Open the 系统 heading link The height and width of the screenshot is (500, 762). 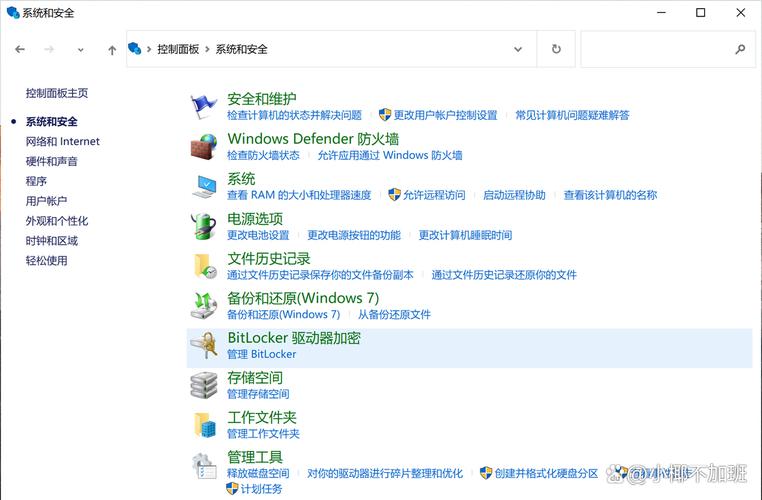241,179
